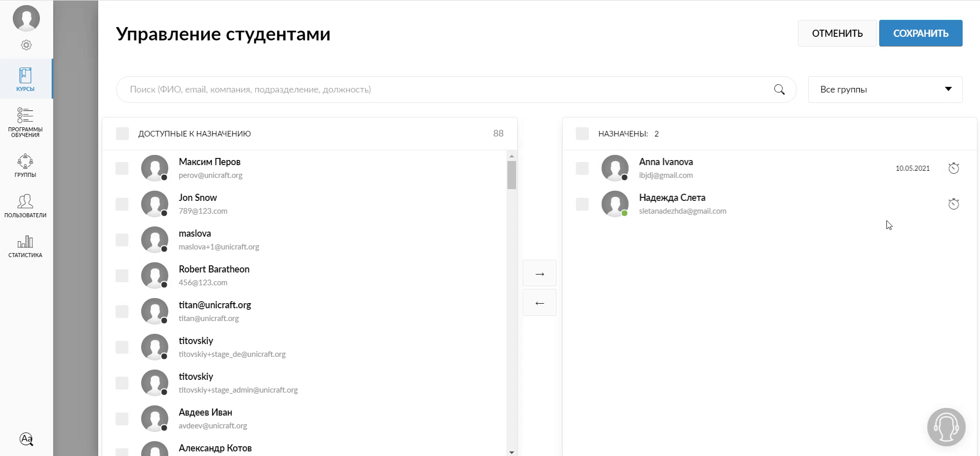
Task: Click the email titan@unicraft.org under name
Action: coord(209,318)
